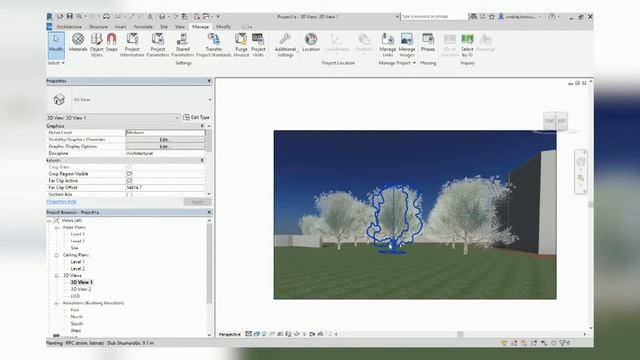Screen dimensions: 640x360
Task: Click the keyword search box
Action: point(433,16)
